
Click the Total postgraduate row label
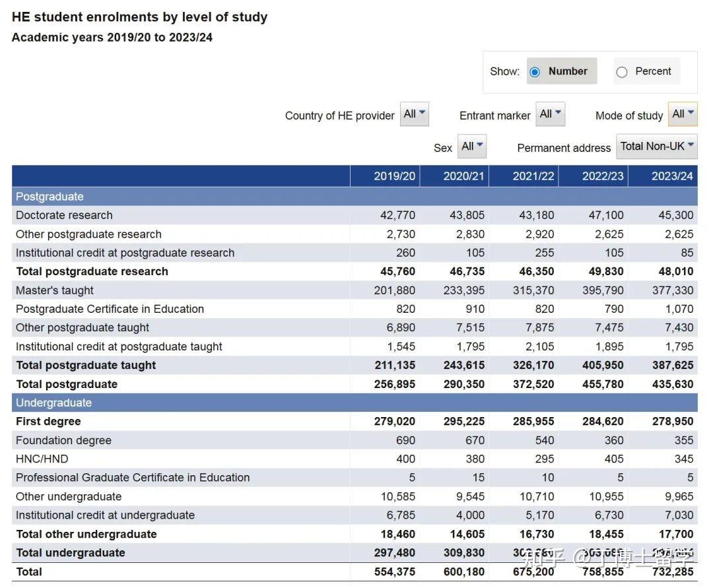pos(67,384)
